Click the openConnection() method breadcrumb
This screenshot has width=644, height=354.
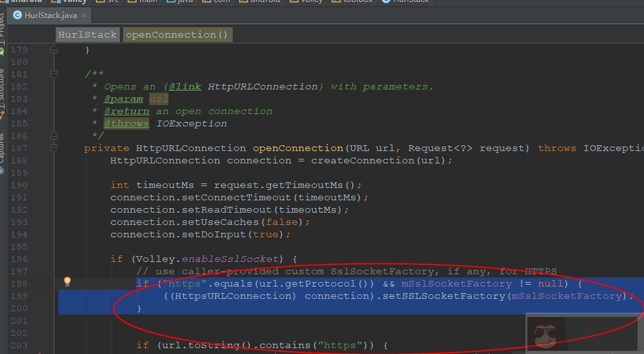(x=176, y=35)
